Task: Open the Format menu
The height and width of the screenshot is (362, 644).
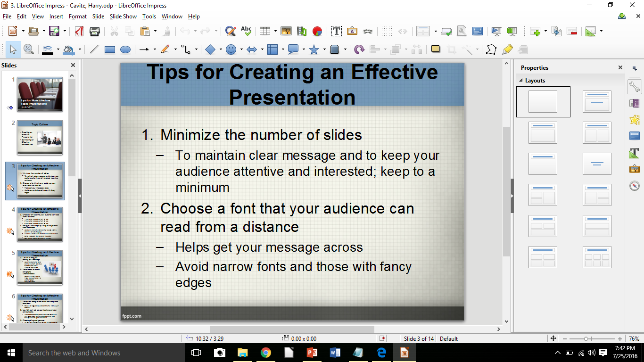Action: pos(77,16)
